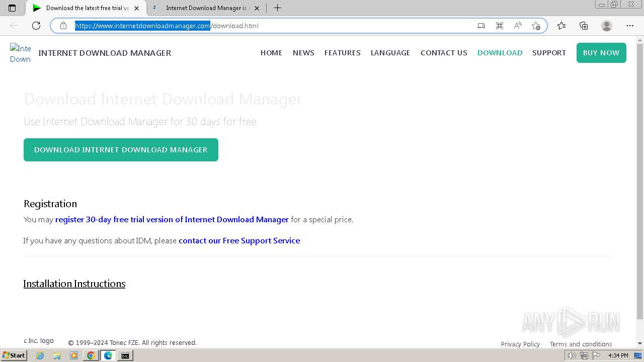Click the browser back arrow
Image resolution: width=644 pixels, height=362 pixels.
(14, 26)
